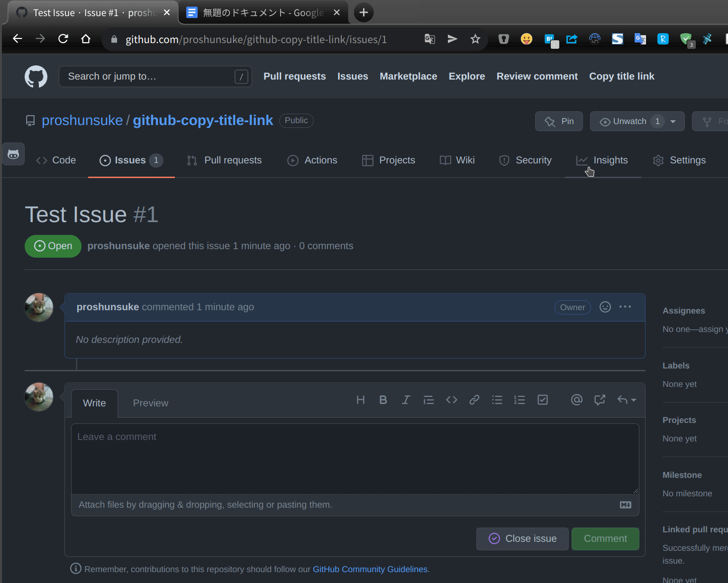Open Google Translate extension icon
The image size is (728, 583).
(640, 39)
